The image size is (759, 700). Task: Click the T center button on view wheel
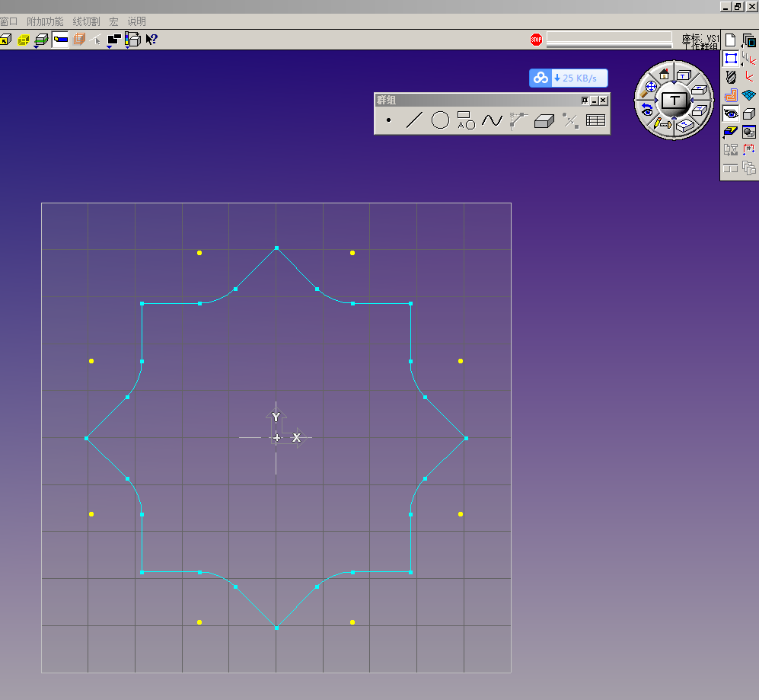coord(674,101)
